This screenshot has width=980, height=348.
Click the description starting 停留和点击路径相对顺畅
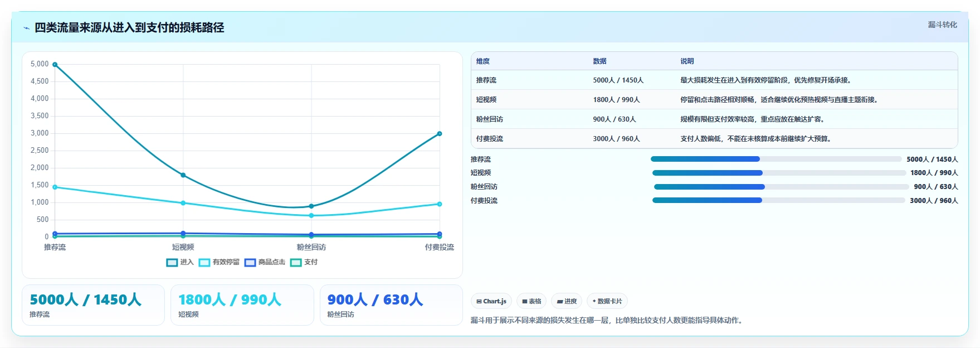coord(780,100)
